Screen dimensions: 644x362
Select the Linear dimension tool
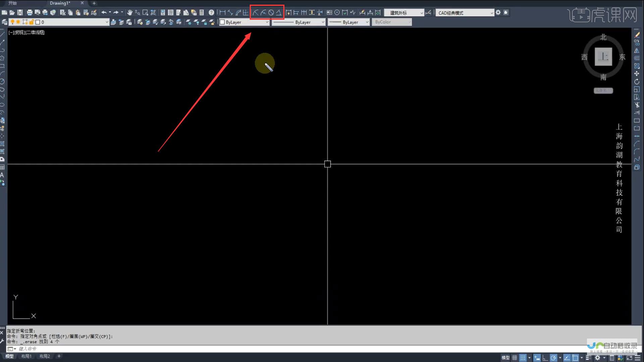click(x=222, y=12)
